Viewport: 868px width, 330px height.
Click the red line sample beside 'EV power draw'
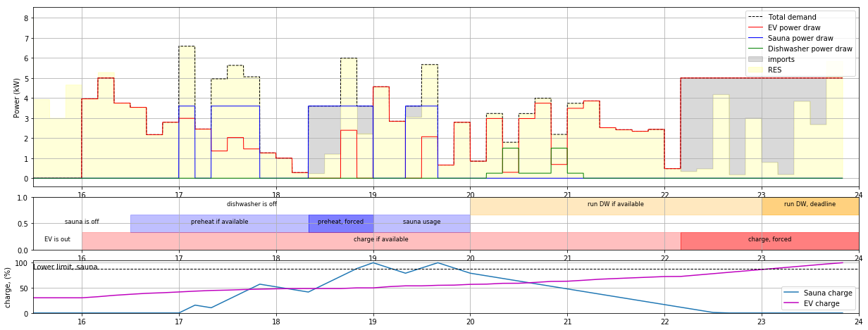[755, 27]
